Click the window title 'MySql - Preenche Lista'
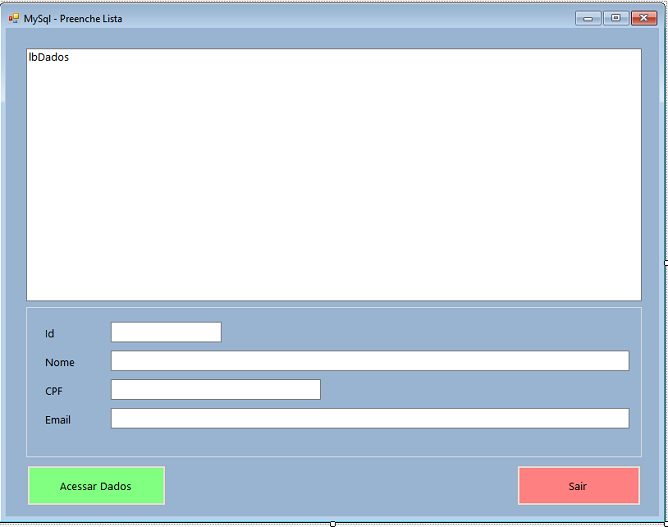Screen dimensions: 668x527 (x=73, y=19)
